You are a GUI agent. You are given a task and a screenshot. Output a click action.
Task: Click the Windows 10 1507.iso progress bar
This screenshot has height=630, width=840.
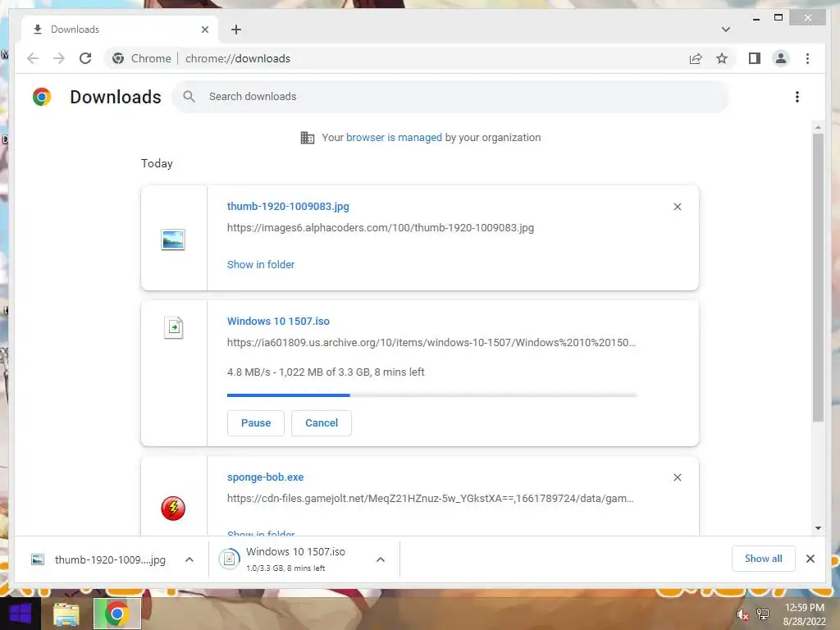[431, 395]
